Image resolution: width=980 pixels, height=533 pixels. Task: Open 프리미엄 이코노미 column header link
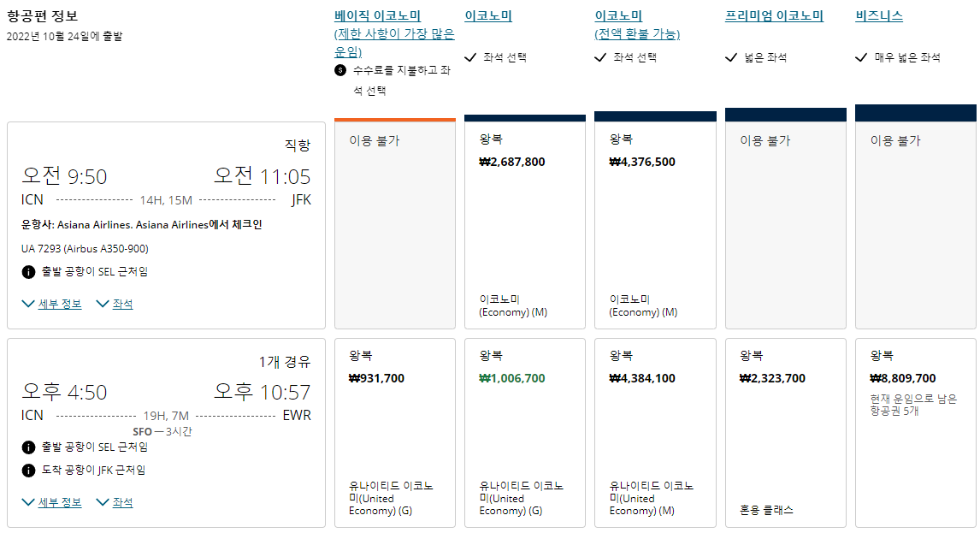(x=774, y=16)
